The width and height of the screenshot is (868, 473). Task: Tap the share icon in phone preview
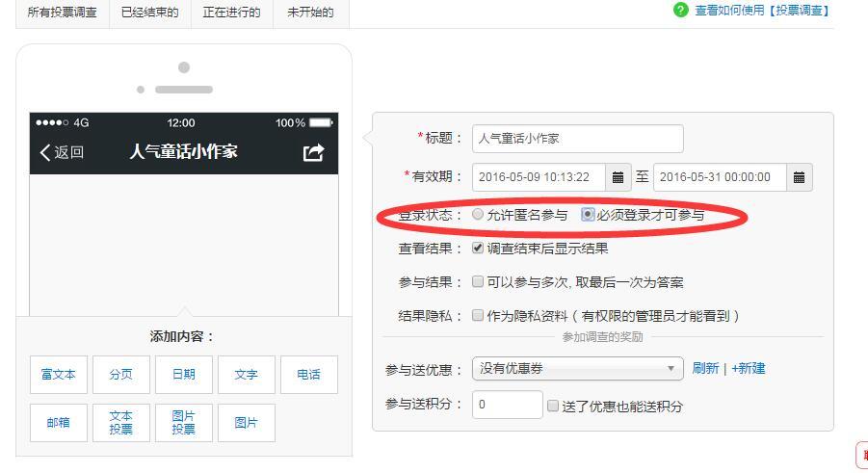(313, 152)
